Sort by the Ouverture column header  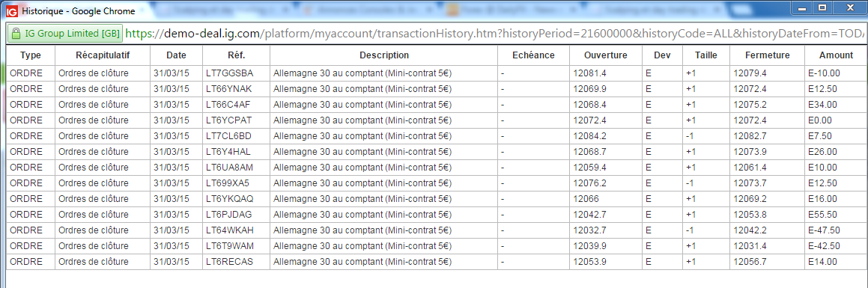[606, 55]
